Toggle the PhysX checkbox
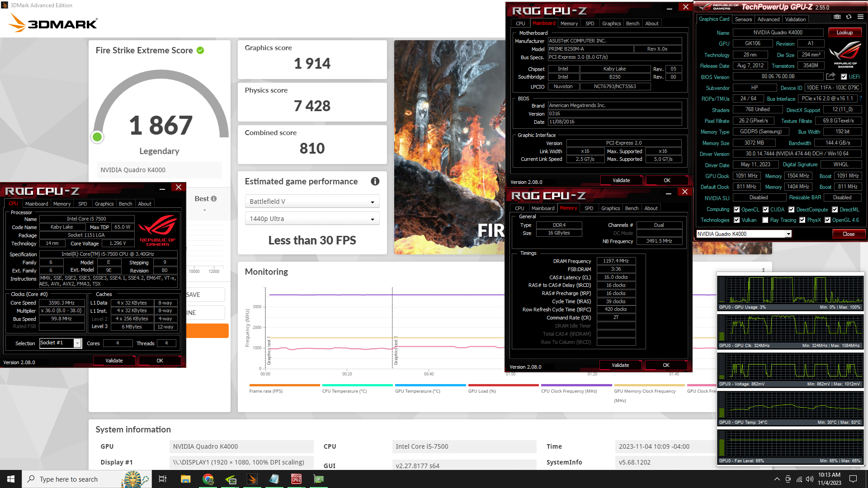 tap(802, 220)
